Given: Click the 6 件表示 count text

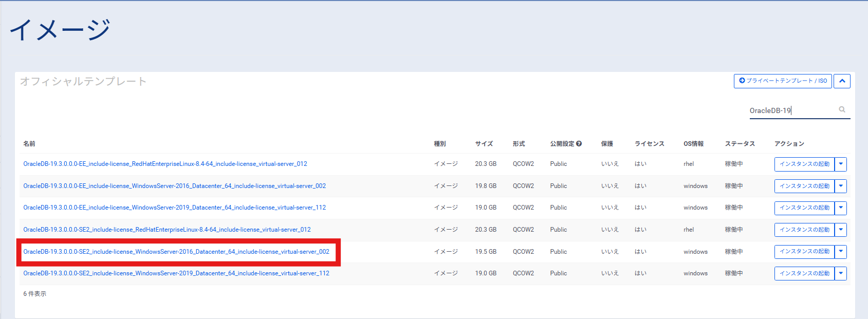Looking at the screenshot, I should pos(35,294).
